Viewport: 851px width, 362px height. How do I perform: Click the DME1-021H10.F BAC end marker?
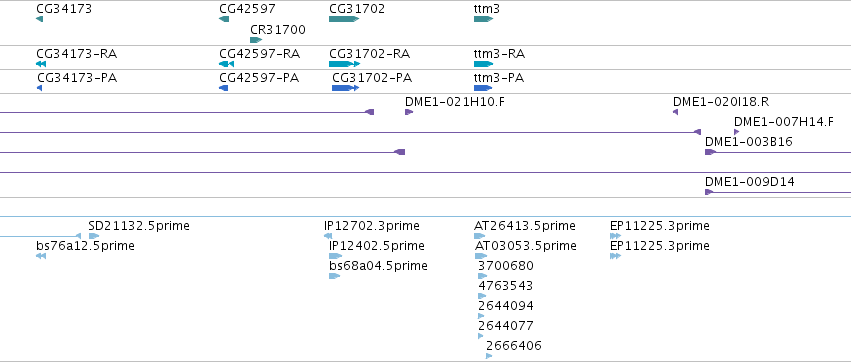(x=409, y=112)
